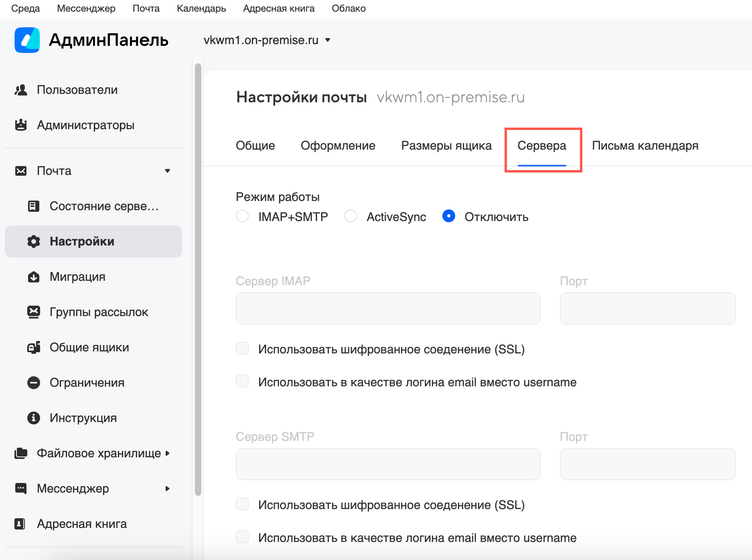Select the IMAP+SMTP radio button
Image resolution: width=752 pixels, height=560 pixels.
click(242, 216)
